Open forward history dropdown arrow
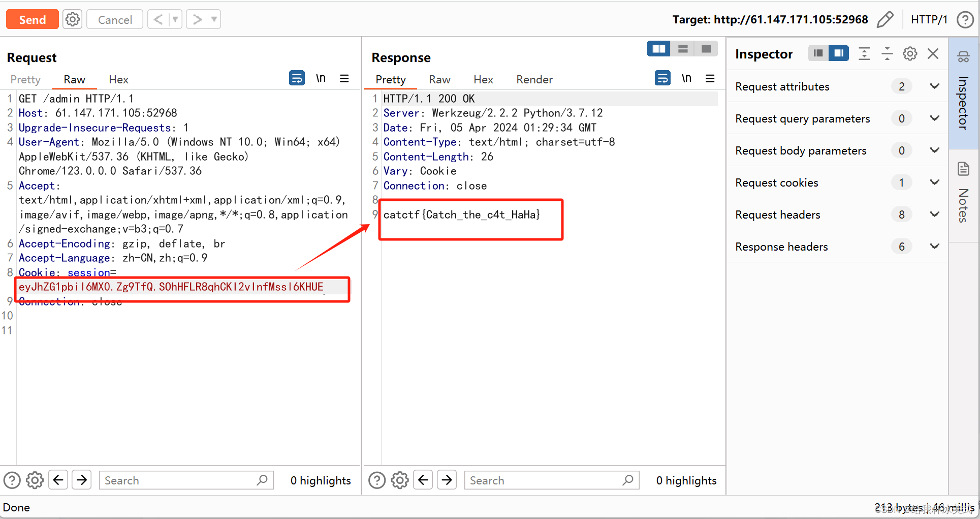Image resolution: width=980 pixels, height=519 pixels. coord(214,20)
